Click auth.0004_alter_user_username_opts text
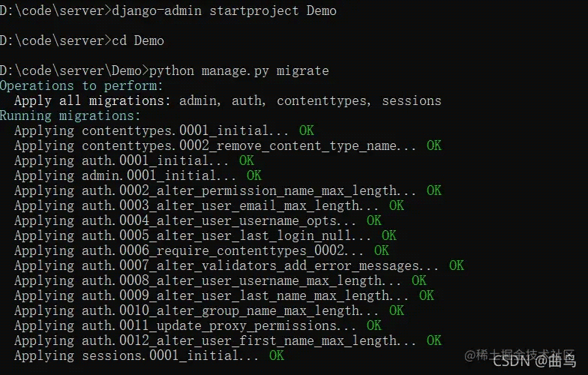The width and height of the screenshot is (588, 375). pos(209,220)
